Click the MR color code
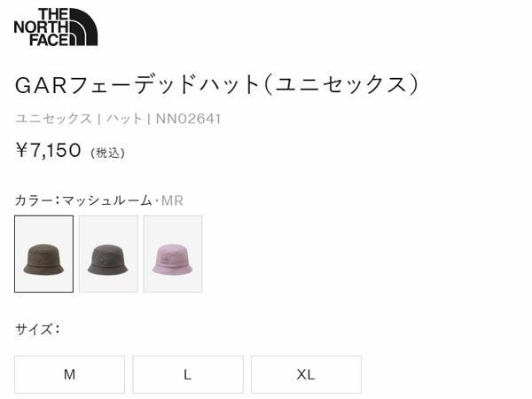 point(172,201)
